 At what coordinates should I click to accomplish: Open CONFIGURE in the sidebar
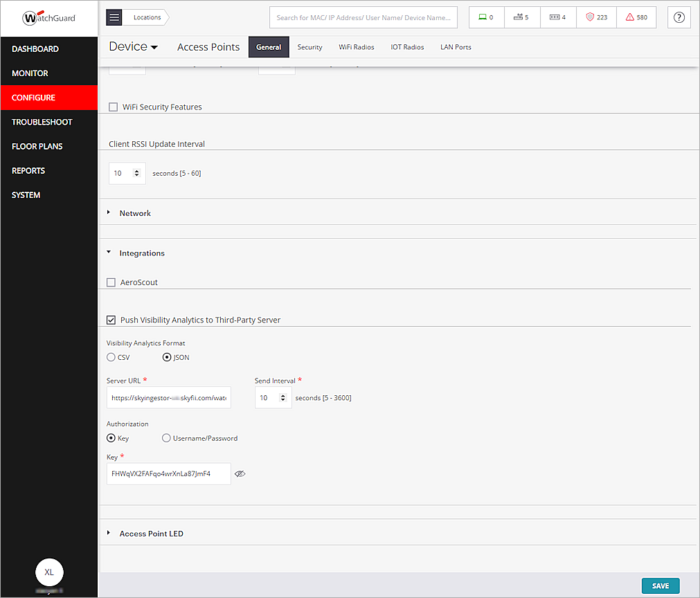tap(35, 98)
